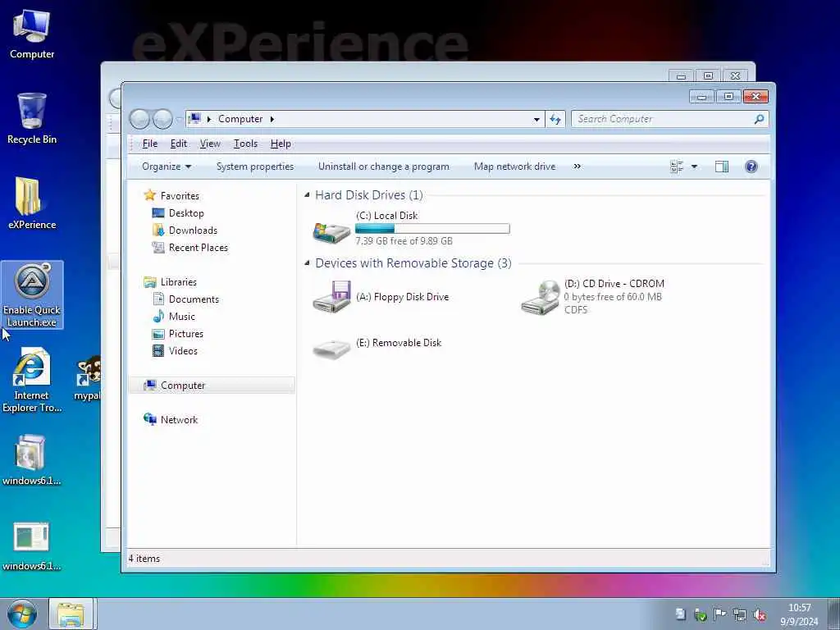Open Action Center flag tray icon

719,614
